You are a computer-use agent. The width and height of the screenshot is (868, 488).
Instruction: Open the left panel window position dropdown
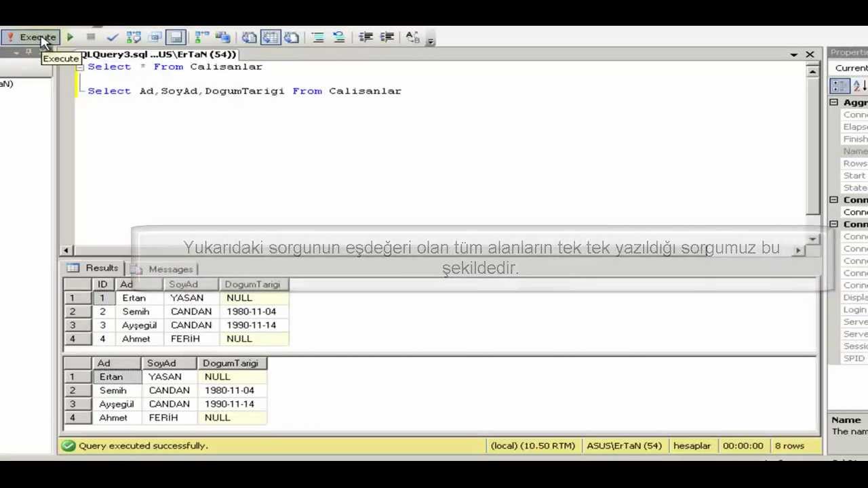point(16,52)
